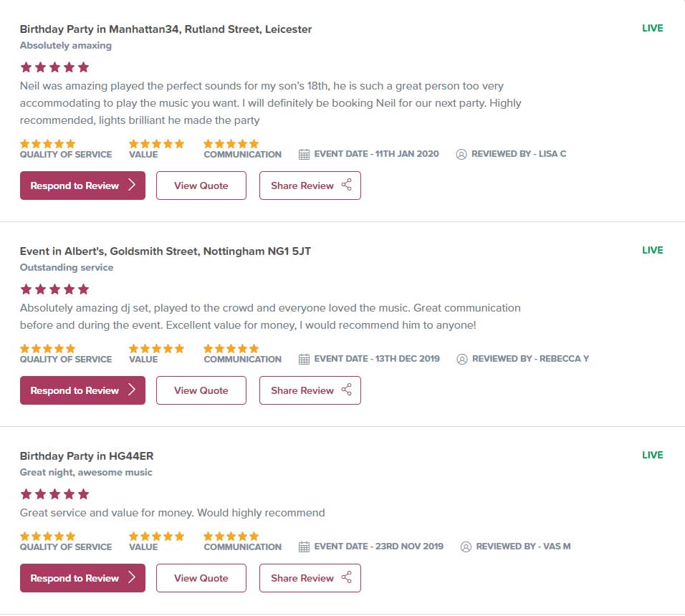View Quote for the Leicester birthday party
685x616 pixels.
pos(201,186)
